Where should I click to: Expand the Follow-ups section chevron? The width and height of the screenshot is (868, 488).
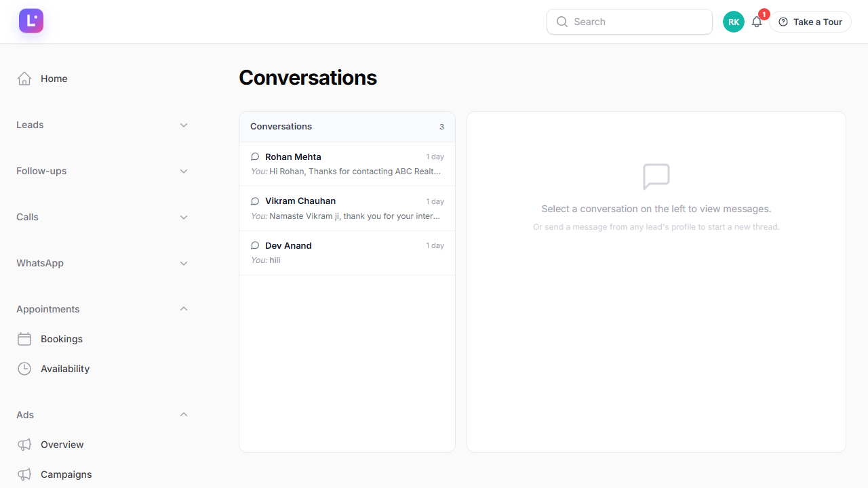point(184,171)
